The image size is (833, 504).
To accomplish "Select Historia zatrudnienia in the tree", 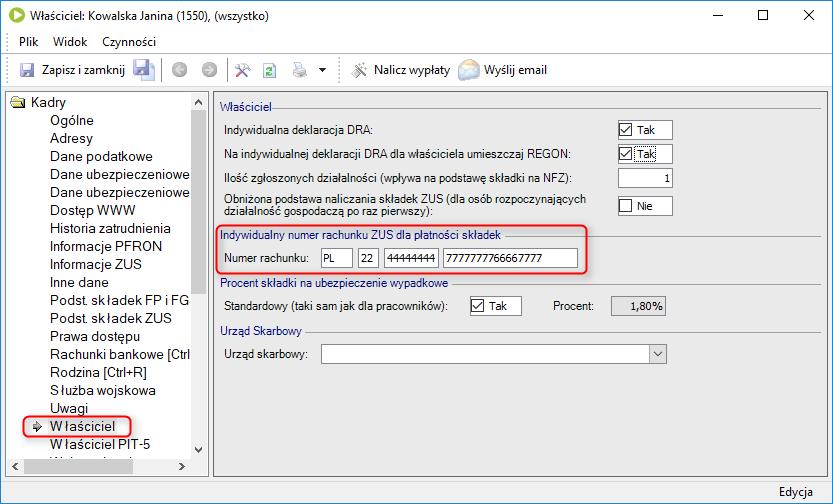I will tap(110, 228).
